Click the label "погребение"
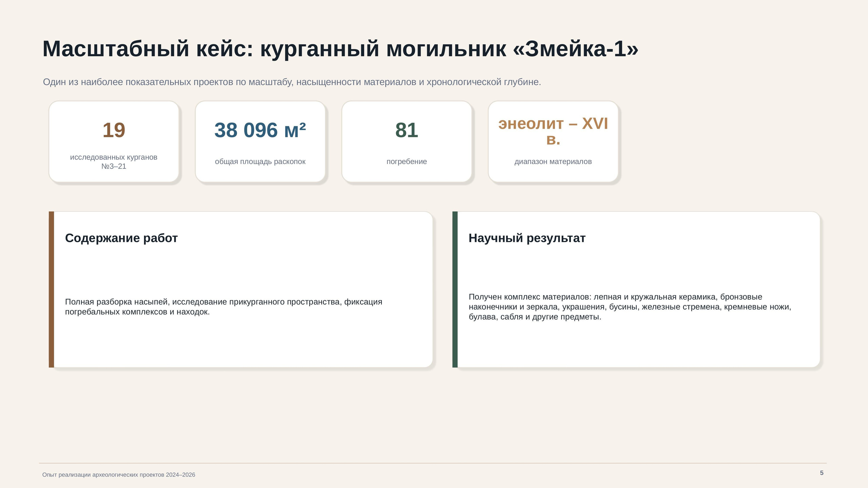 point(407,162)
